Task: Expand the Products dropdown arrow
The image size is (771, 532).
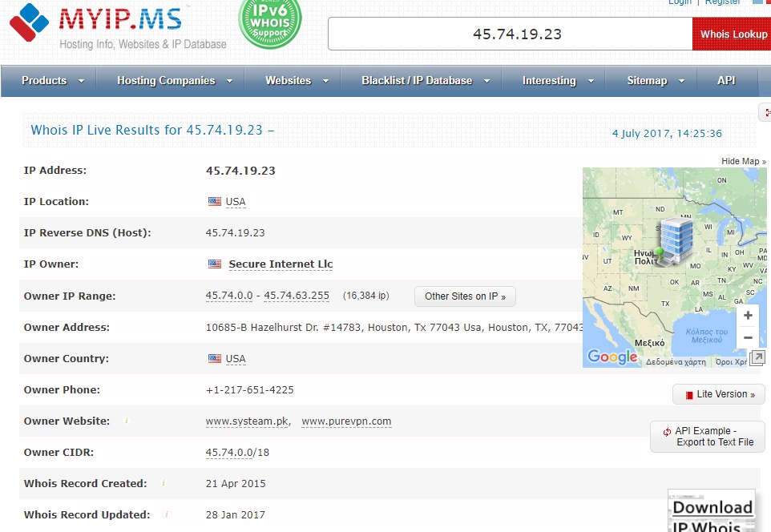Action: [82, 81]
